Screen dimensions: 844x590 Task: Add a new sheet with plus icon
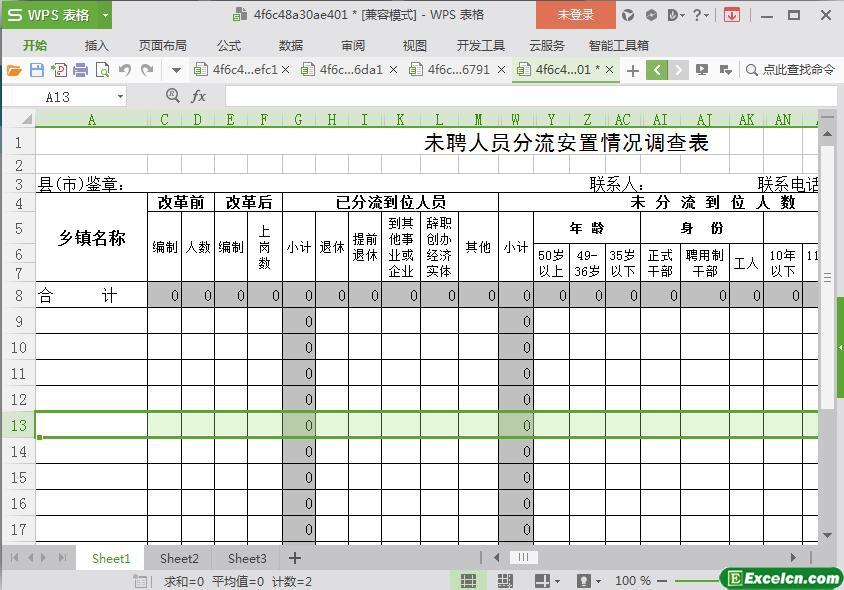coord(295,558)
